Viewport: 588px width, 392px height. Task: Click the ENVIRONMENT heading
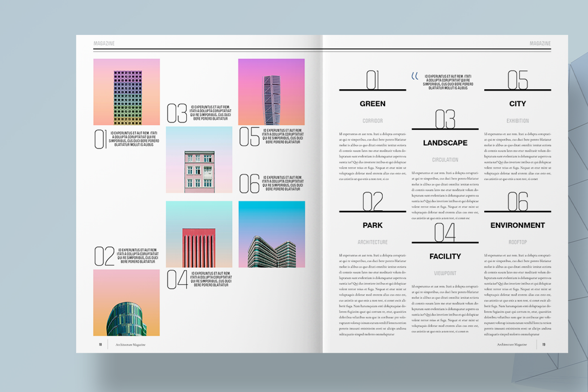click(518, 225)
